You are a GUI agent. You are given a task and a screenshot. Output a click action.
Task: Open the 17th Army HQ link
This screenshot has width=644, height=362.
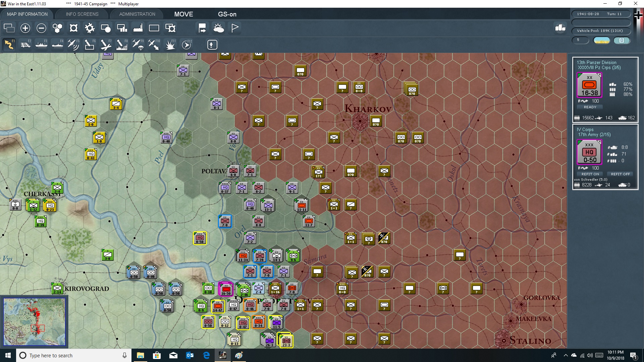click(x=594, y=134)
